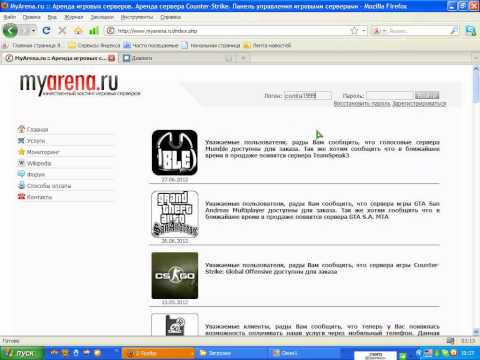Open the Сервисы Яндекса bookmark folder
The image size is (480, 360).
[x=94, y=45]
